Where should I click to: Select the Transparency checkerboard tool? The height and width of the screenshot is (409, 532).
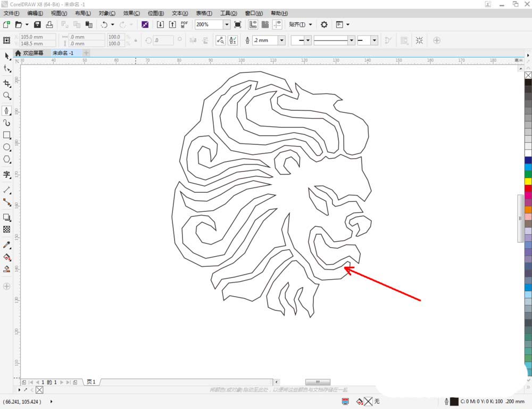click(7, 230)
